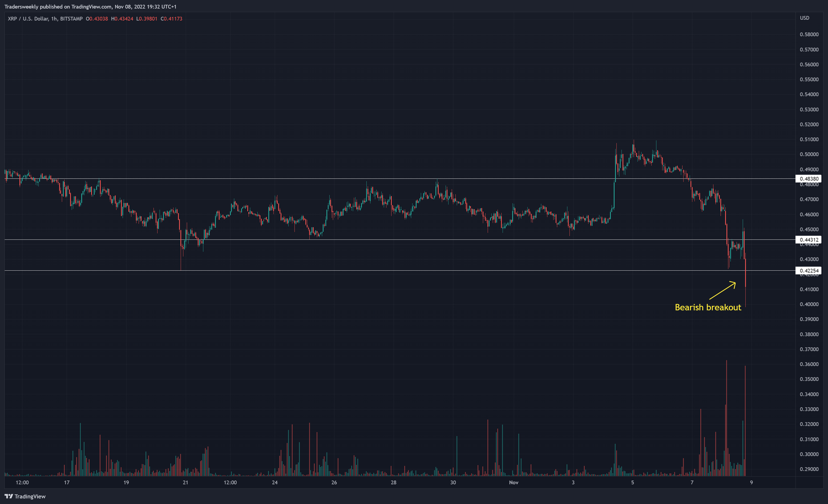
Task: Select the 'Bearish breakout' annotation text
Action: tap(708, 307)
